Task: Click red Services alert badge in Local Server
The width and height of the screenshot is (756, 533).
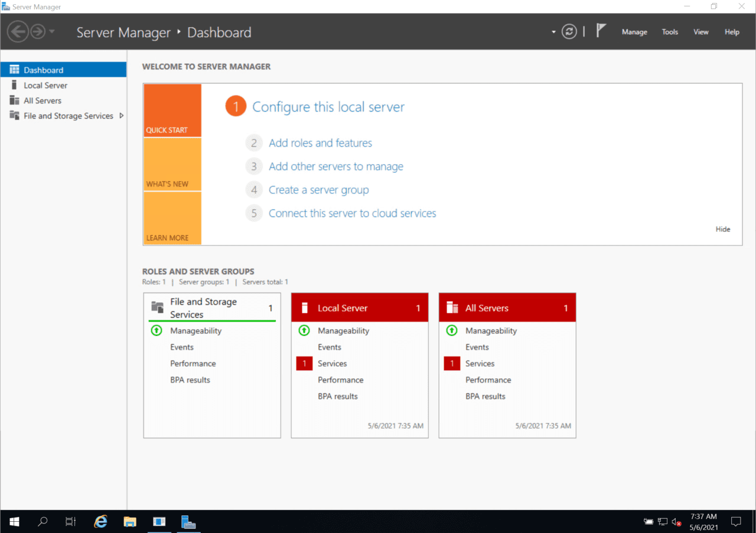Action: click(x=304, y=364)
